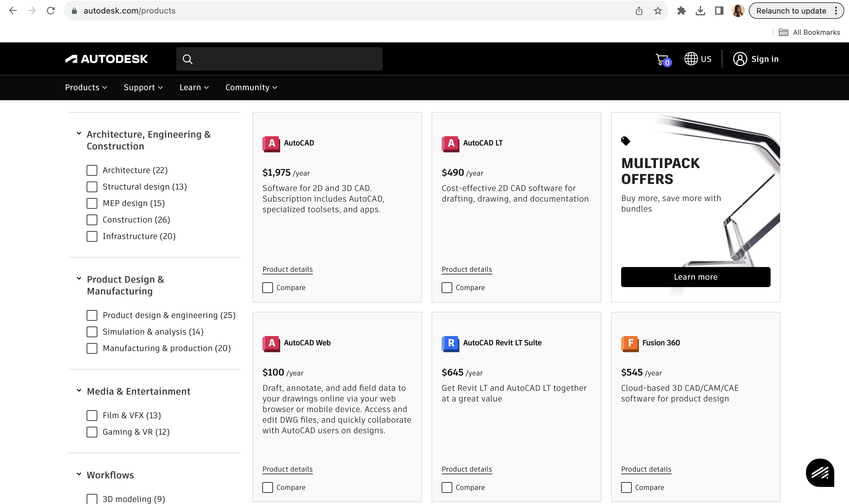Open the browser downloads icon
849x504 pixels.
pos(700,11)
